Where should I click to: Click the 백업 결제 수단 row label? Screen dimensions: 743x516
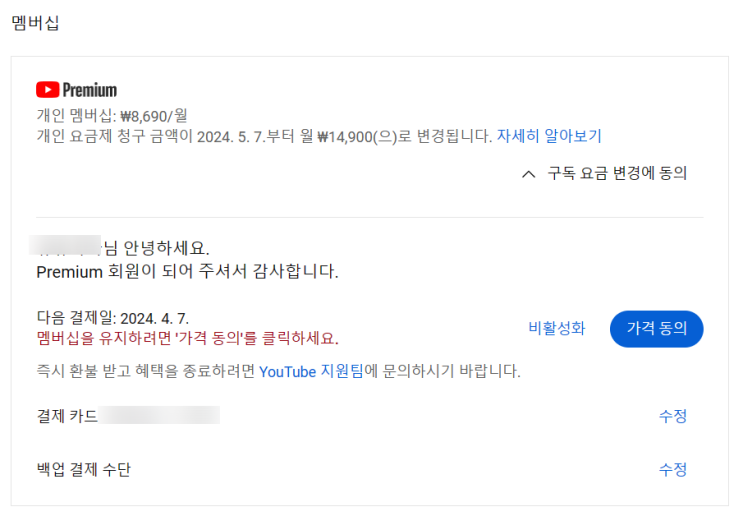(x=83, y=469)
